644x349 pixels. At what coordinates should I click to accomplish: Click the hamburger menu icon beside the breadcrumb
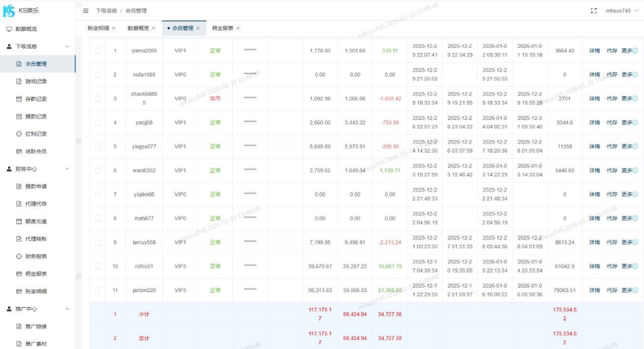pyautogui.click(x=85, y=10)
